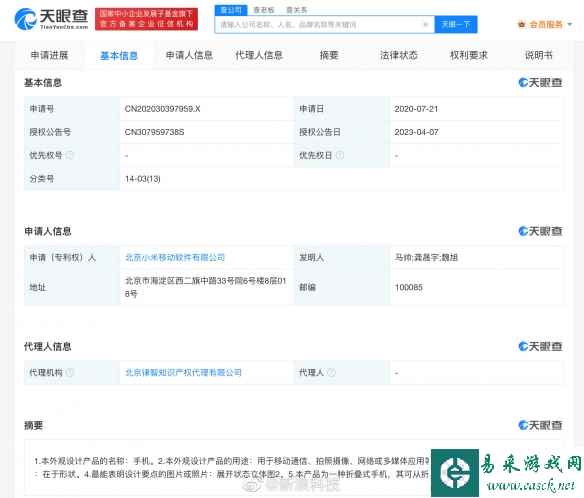Click the help icon next to 代理机构
The height and width of the screenshot is (498, 584).
click(70, 372)
